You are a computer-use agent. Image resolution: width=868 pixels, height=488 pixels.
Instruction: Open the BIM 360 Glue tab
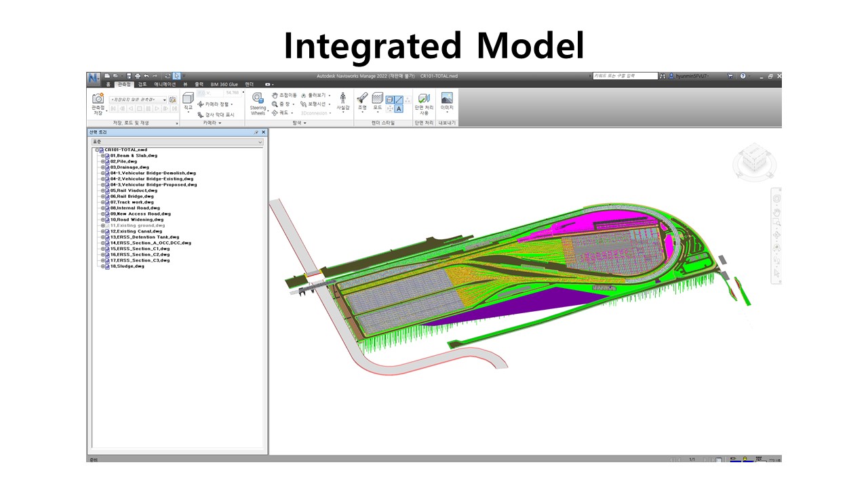click(x=224, y=84)
